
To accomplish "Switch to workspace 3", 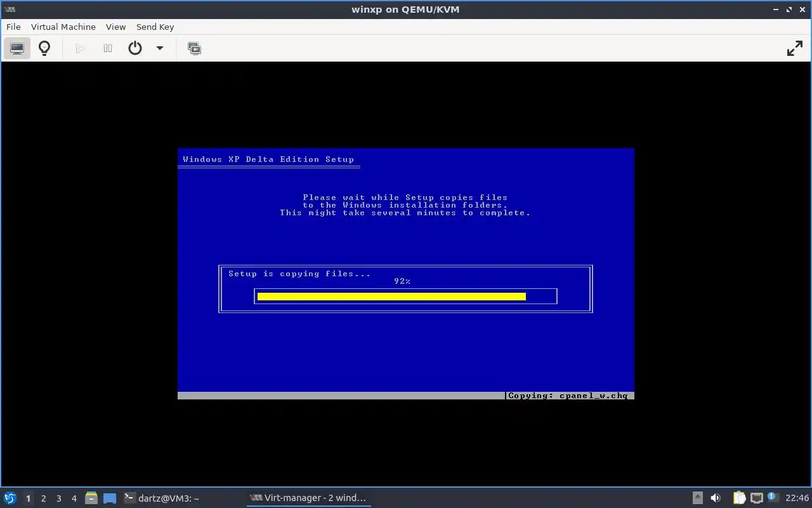I will 58,498.
